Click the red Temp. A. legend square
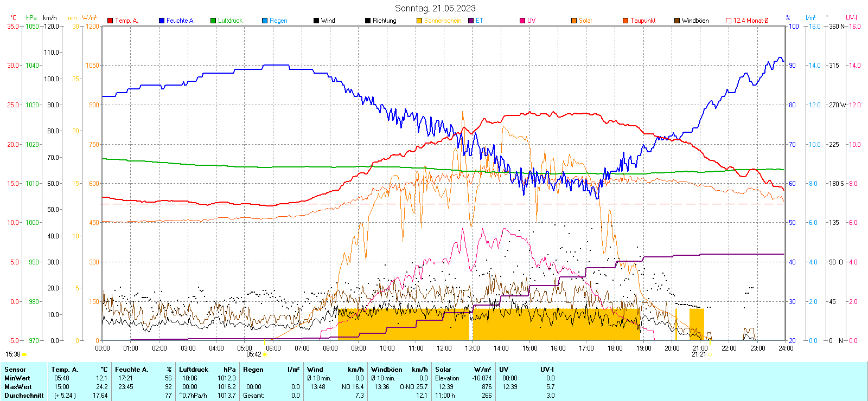Viewport: 868px width, 401px height. pyautogui.click(x=110, y=21)
